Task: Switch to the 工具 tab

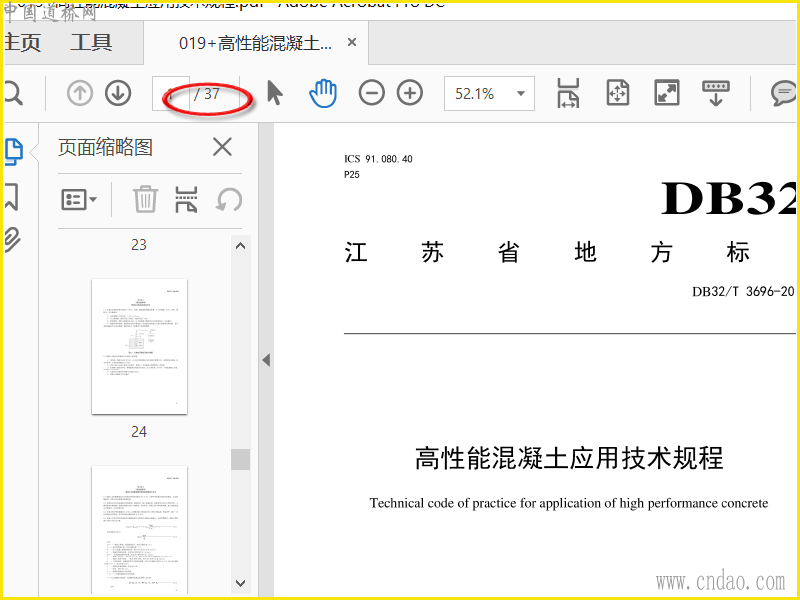Action: (91, 42)
